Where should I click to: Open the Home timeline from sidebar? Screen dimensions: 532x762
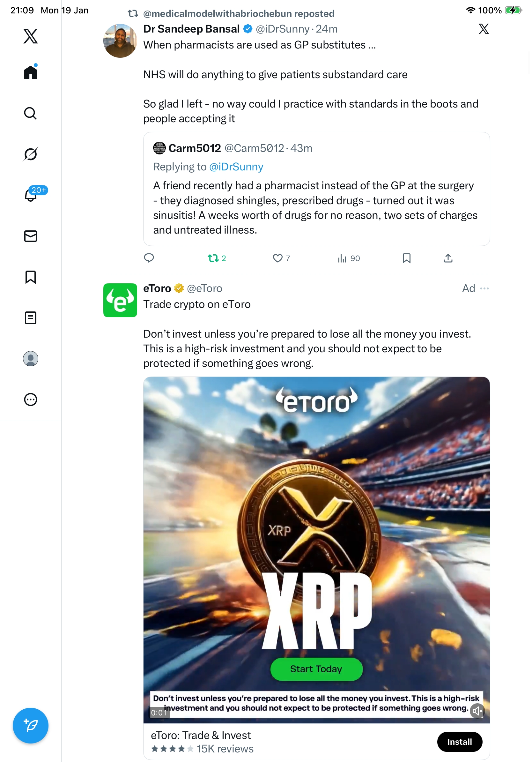coord(31,72)
